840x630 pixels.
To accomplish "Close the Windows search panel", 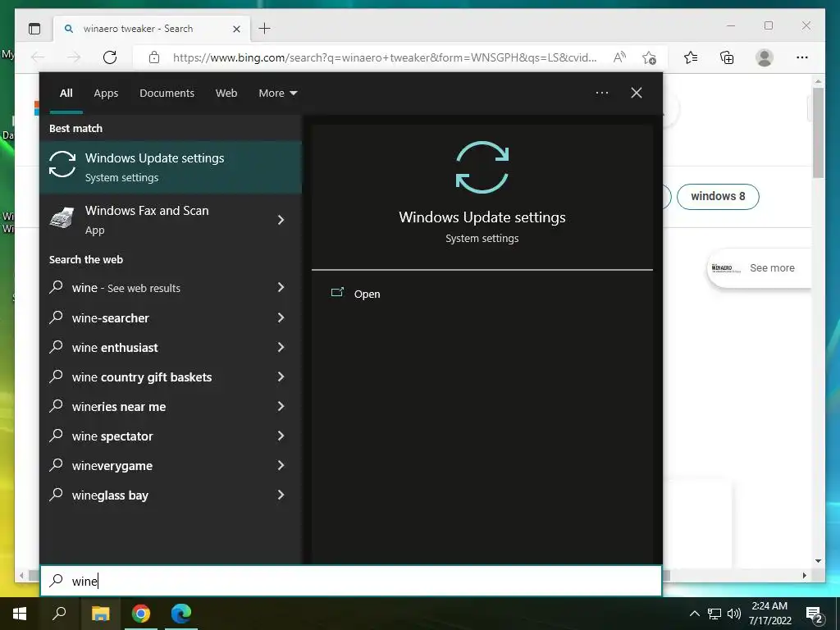I will click(x=637, y=93).
